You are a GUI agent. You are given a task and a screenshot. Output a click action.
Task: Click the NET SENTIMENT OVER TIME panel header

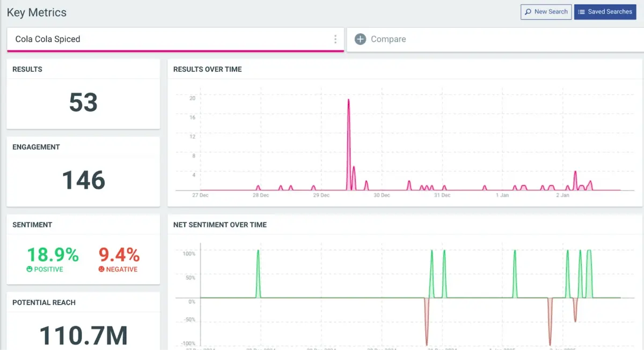(x=220, y=225)
